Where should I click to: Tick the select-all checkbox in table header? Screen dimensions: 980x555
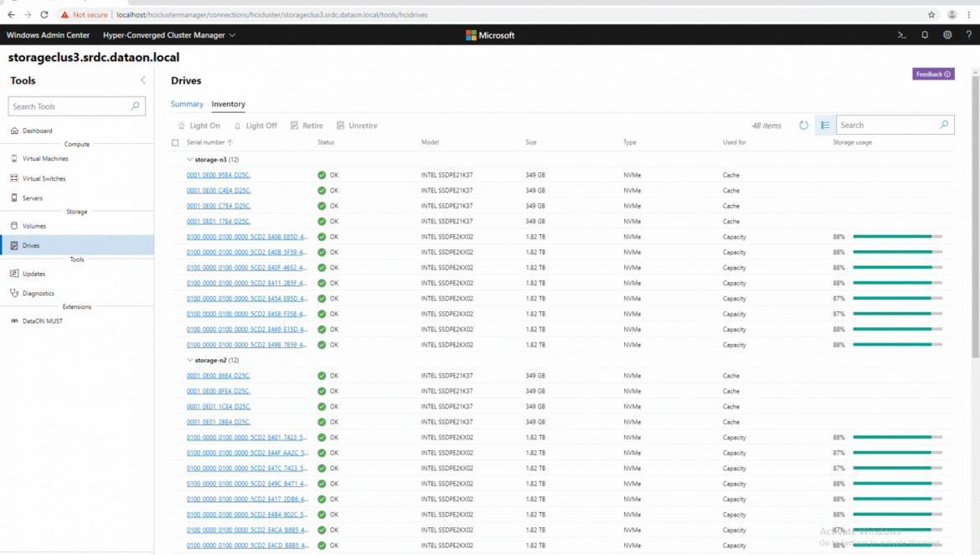click(175, 142)
